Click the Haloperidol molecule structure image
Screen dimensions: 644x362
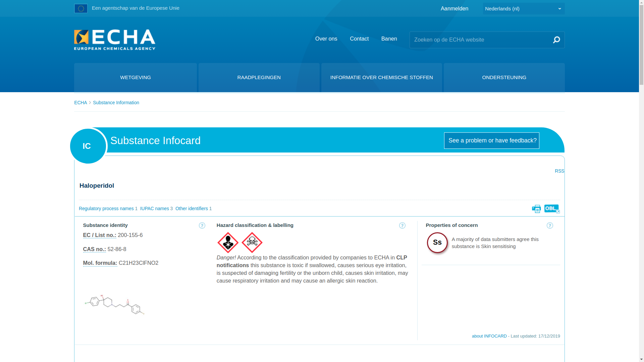tap(114, 304)
